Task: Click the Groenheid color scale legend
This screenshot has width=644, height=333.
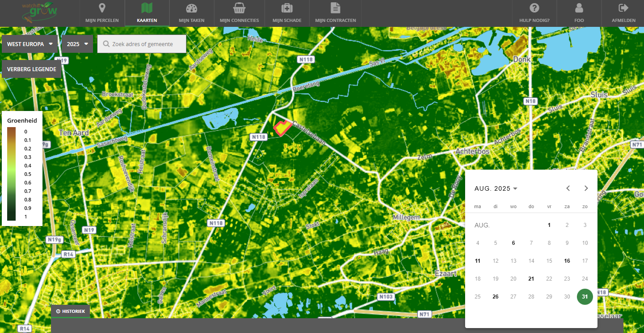Action: pos(12,174)
